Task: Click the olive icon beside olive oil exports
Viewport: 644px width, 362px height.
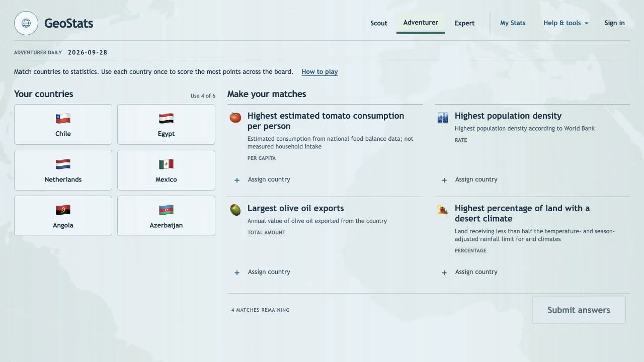Action: click(x=235, y=210)
